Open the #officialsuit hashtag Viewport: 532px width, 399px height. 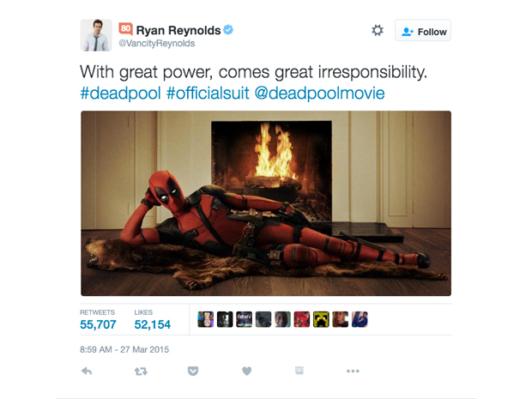pyautogui.click(x=208, y=93)
